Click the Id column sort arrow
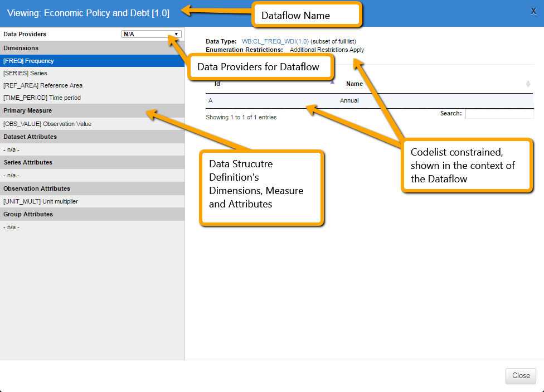This screenshot has height=392, width=544. (333, 83)
